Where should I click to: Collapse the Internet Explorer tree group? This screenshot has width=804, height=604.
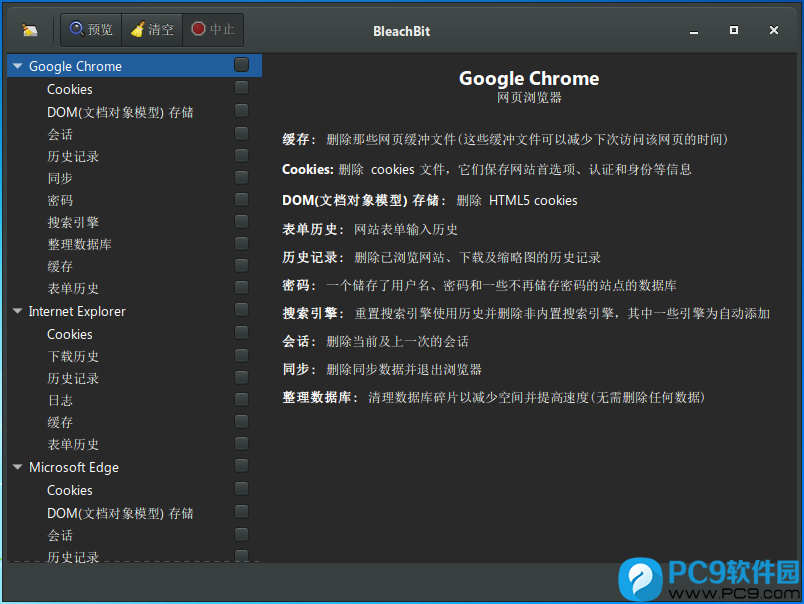(x=17, y=311)
